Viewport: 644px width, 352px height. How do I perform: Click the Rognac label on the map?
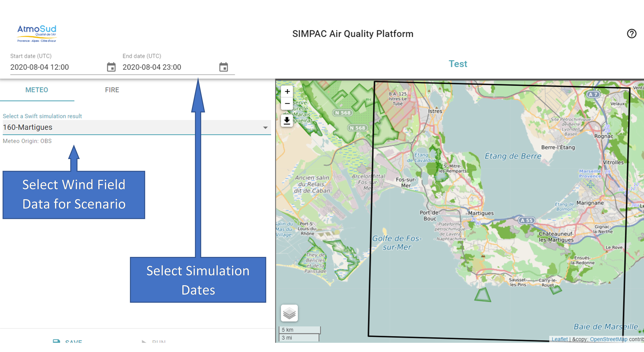tap(604, 136)
